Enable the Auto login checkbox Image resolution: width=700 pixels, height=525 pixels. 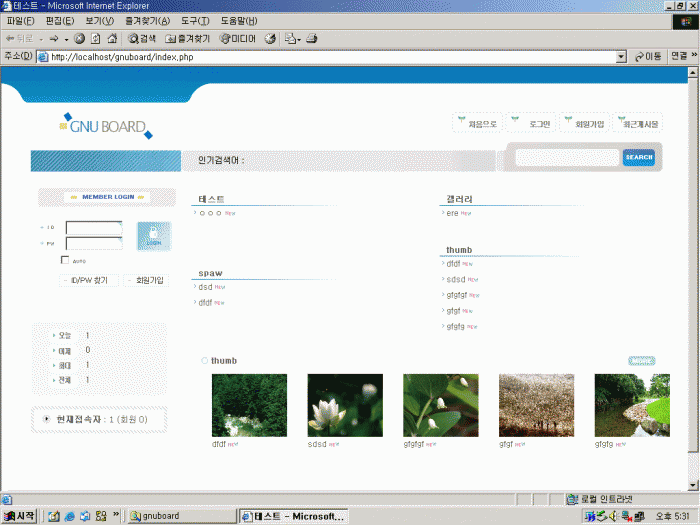click(x=65, y=260)
